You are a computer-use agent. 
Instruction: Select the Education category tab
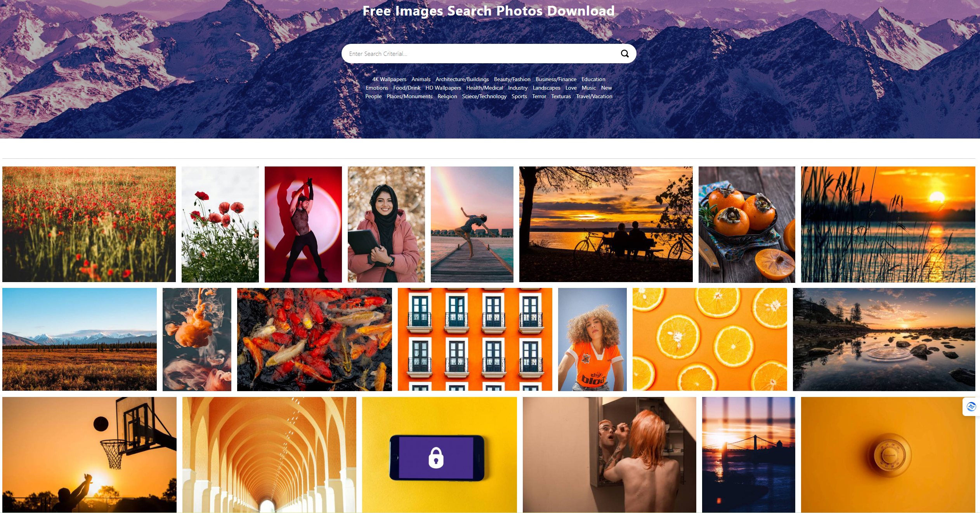(x=593, y=79)
